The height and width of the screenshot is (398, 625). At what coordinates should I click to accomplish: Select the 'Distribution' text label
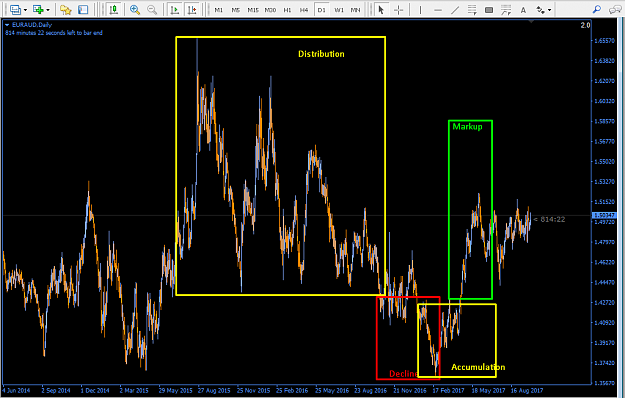321,54
